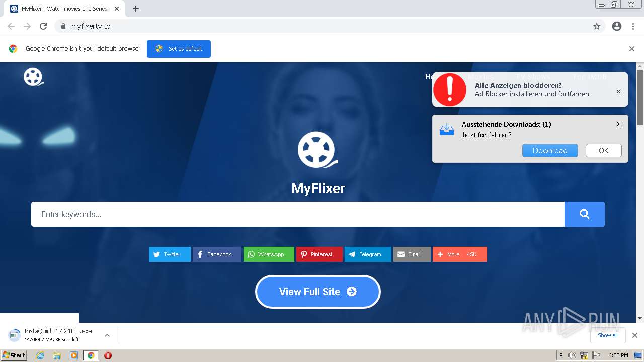The width and height of the screenshot is (644, 362).
Task: Click the blue Download button
Action: click(x=550, y=151)
